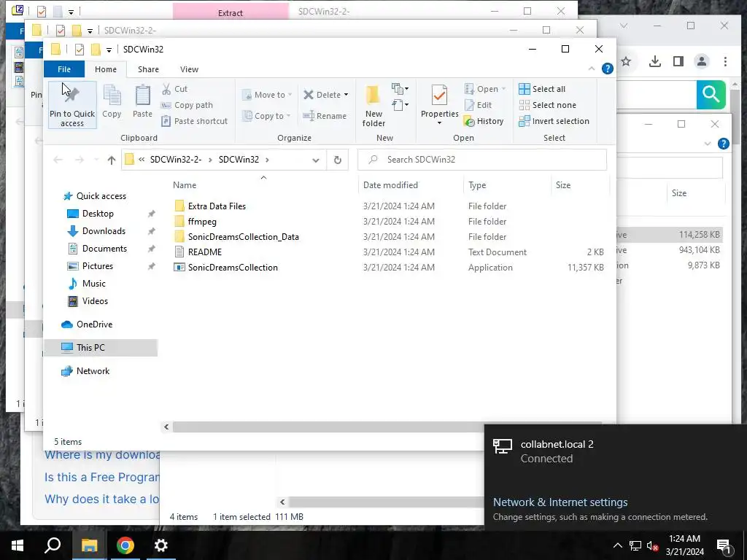Image resolution: width=747 pixels, height=560 pixels.
Task: Click SDCWin32-2- in the breadcrumb path
Action: click(176, 160)
